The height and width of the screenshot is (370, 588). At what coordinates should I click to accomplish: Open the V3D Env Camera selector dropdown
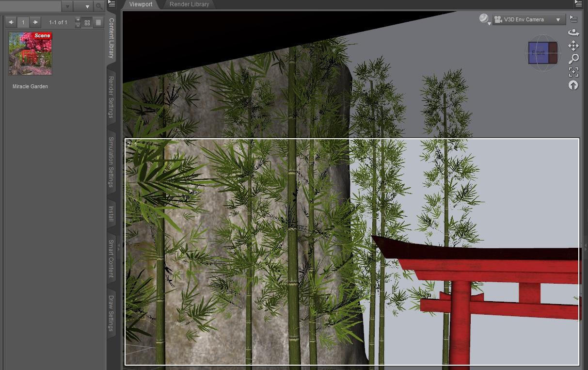pyautogui.click(x=529, y=20)
